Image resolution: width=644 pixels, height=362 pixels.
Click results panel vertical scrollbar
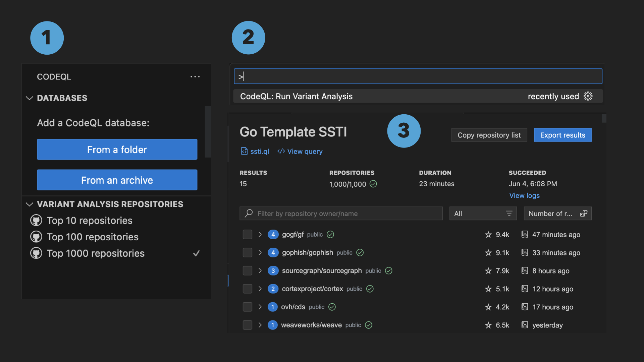[x=604, y=118]
